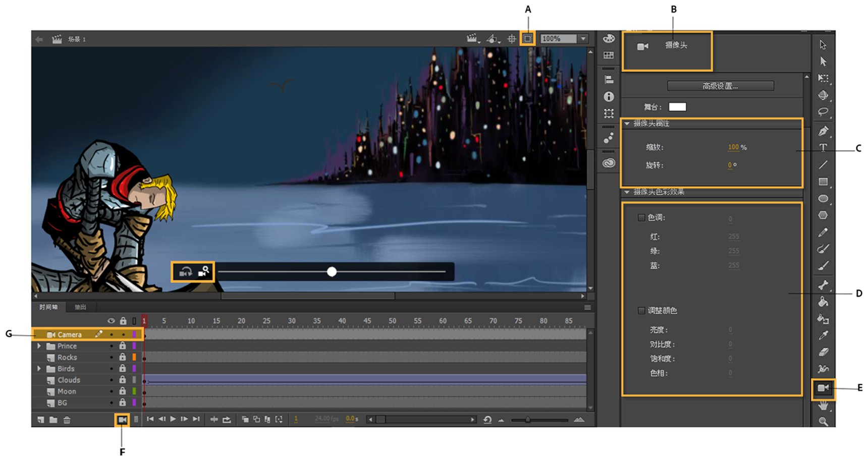Switch to the 输出 tab
This screenshot has width=868, height=459.
(x=80, y=307)
